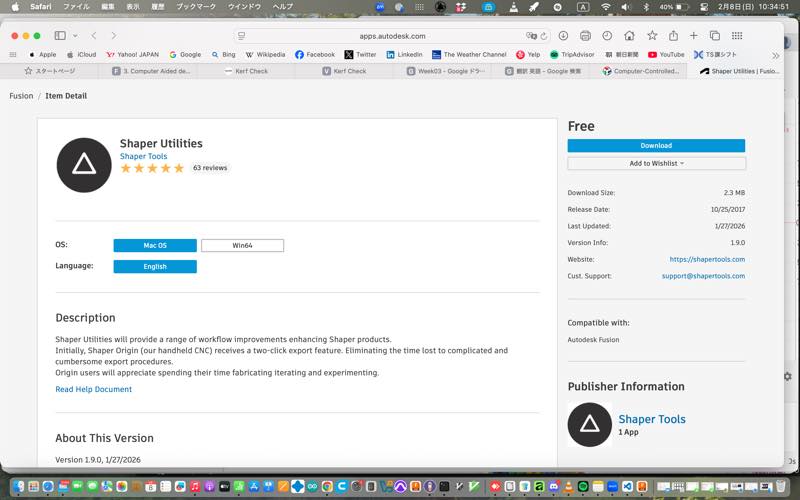Image resolution: width=800 pixels, height=500 pixels.
Task: Click the blue Download button
Action: point(656,145)
